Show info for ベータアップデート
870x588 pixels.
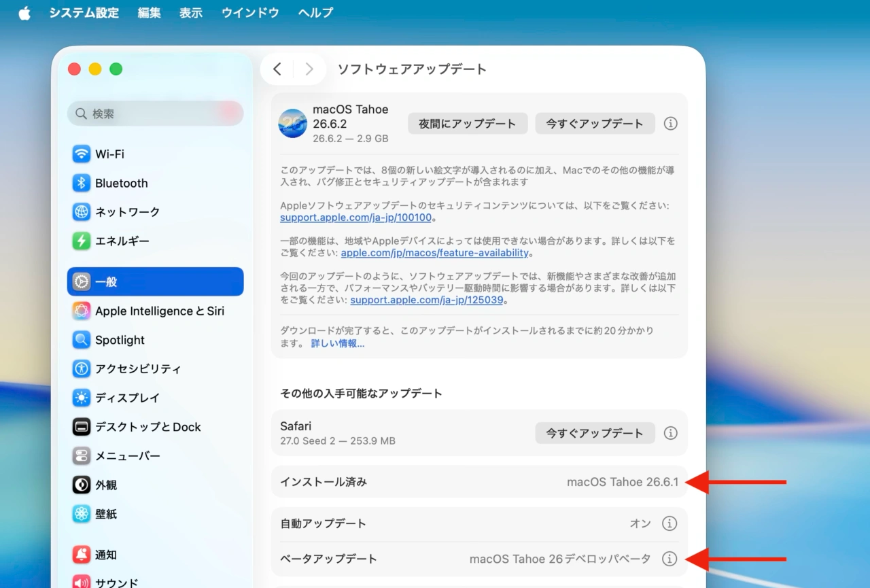click(669, 559)
